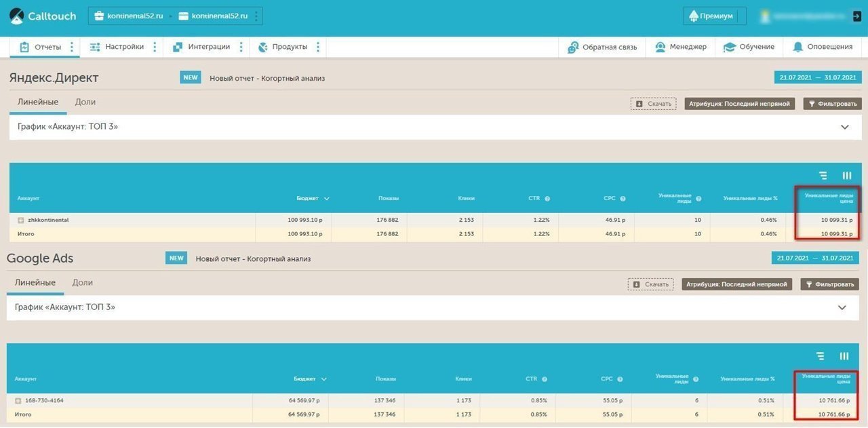Click the first kontinental52.ru briefcase selector
868x428 pixels.
point(129,16)
